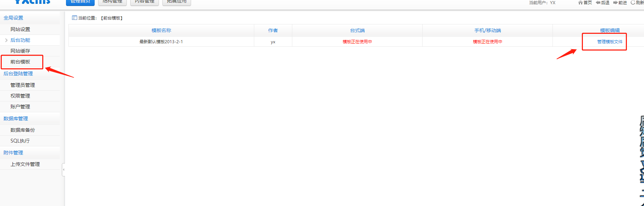The height and width of the screenshot is (206, 644).
Task: Click the refresh icon beside 刷新
Action: [633, 2]
